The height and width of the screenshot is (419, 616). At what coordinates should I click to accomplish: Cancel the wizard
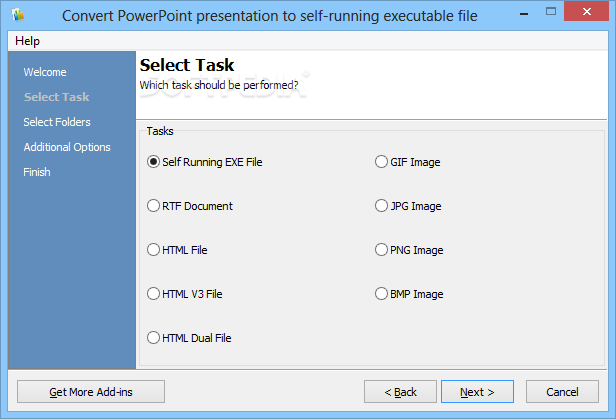[x=562, y=392]
